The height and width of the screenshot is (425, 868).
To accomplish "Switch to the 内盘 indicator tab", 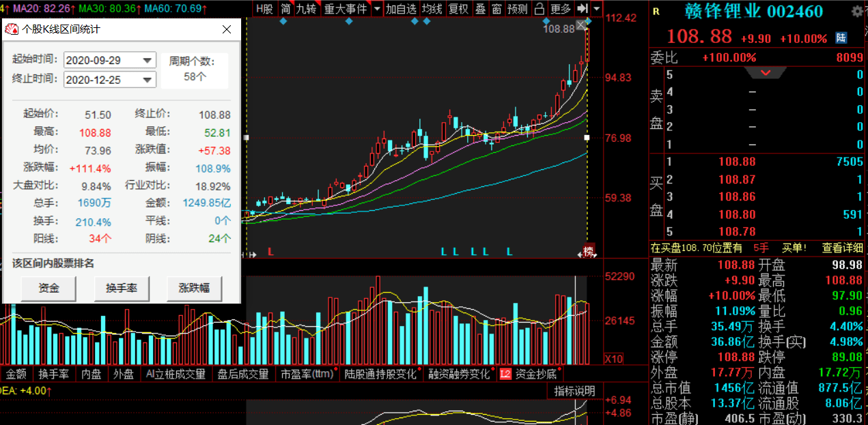I will point(91,374).
